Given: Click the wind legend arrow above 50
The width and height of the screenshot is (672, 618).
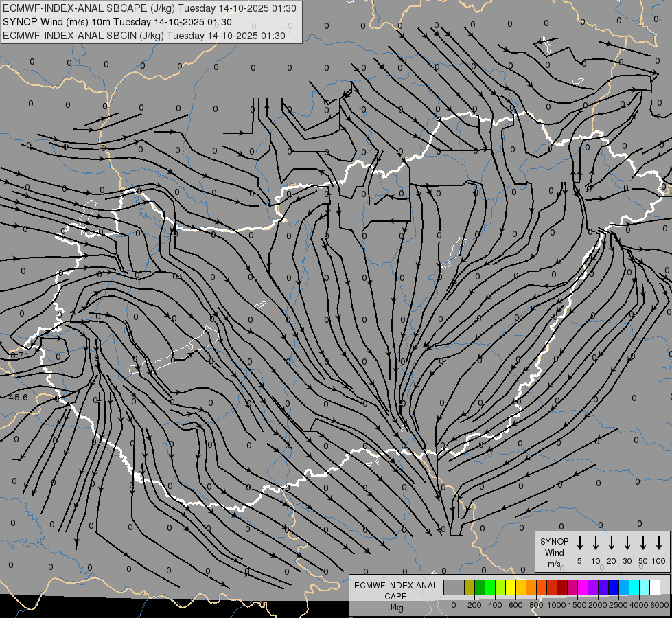Looking at the screenshot, I should tap(643, 543).
